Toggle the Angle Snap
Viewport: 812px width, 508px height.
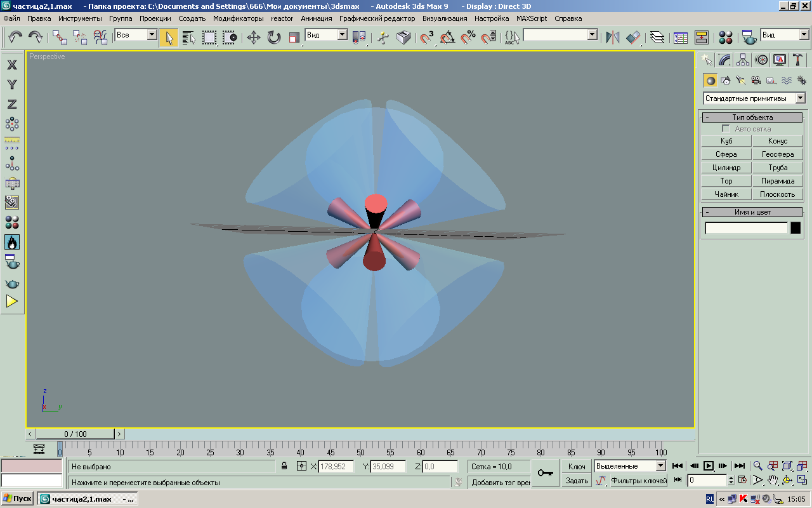tap(448, 37)
